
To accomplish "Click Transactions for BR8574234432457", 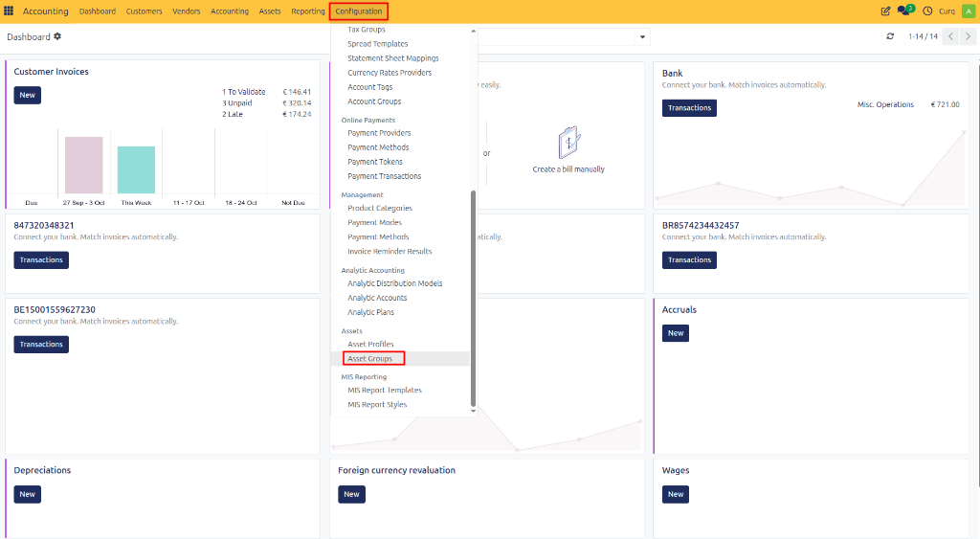I will 689,260.
